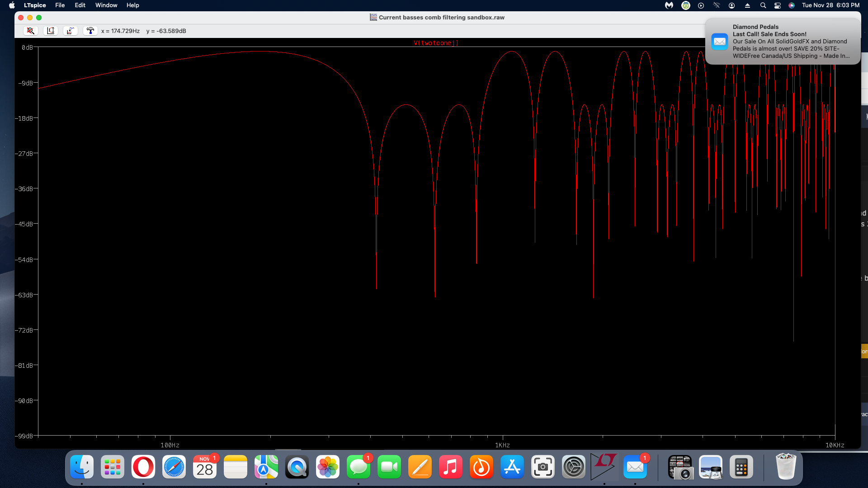Launch Opera browser from the Dock
This screenshot has width=868, height=488.
pos(143,467)
